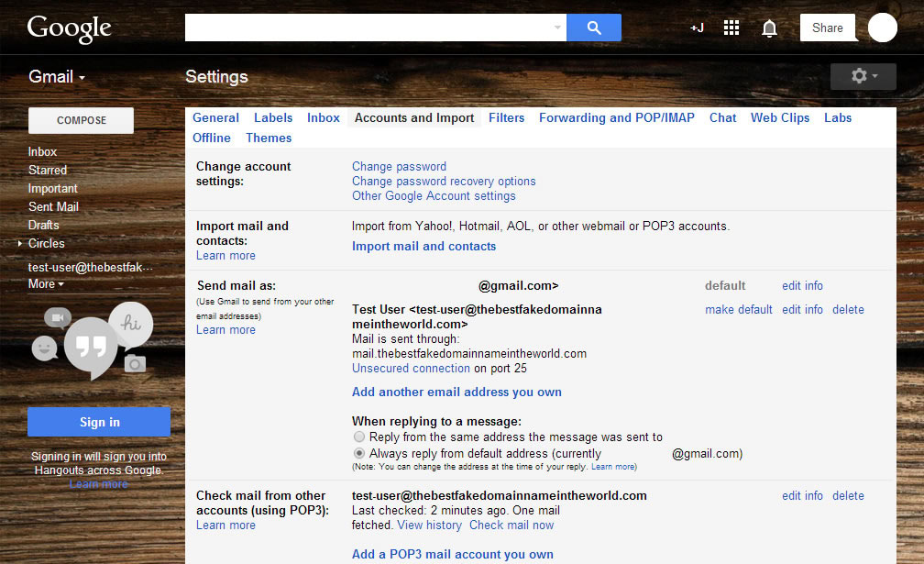Click the Google logo
The width and height of the screenshot is (924, 564).
69,28
